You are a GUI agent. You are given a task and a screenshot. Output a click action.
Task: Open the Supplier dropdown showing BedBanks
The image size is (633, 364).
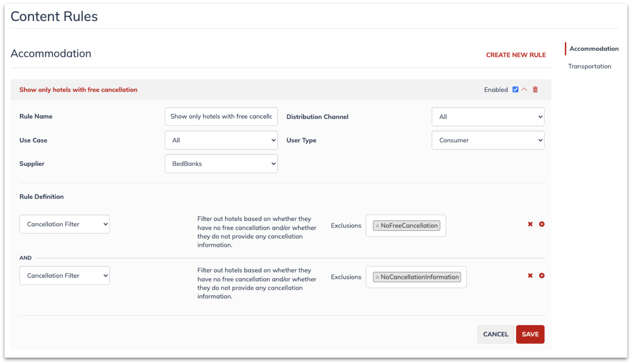(221, 164)
